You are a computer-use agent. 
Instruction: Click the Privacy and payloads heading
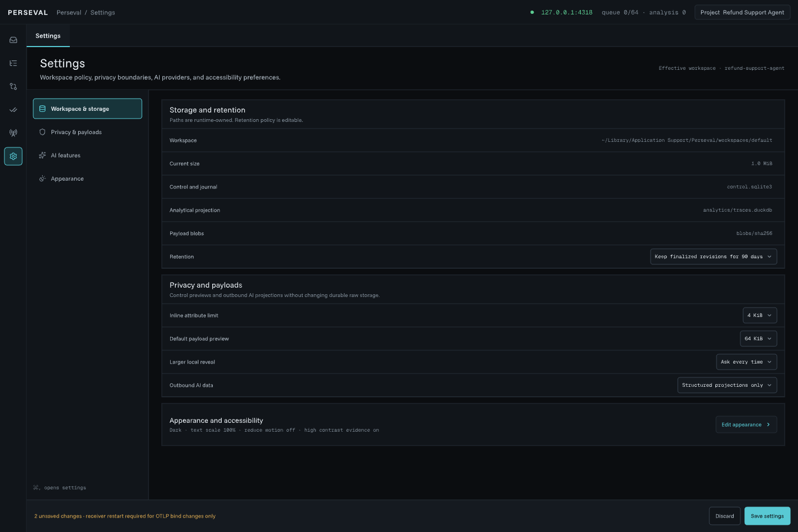[206, 285]
